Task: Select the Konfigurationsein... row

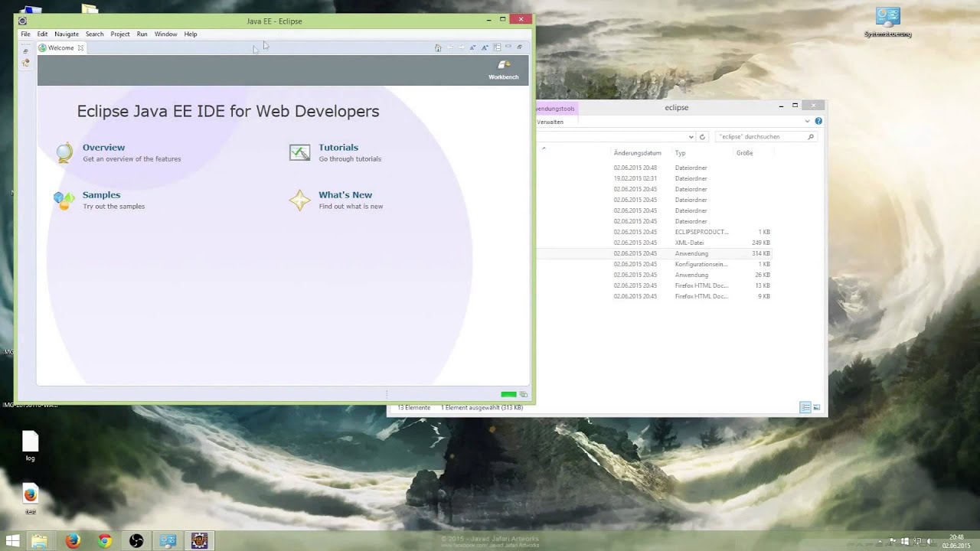Action: pos(654,264)
